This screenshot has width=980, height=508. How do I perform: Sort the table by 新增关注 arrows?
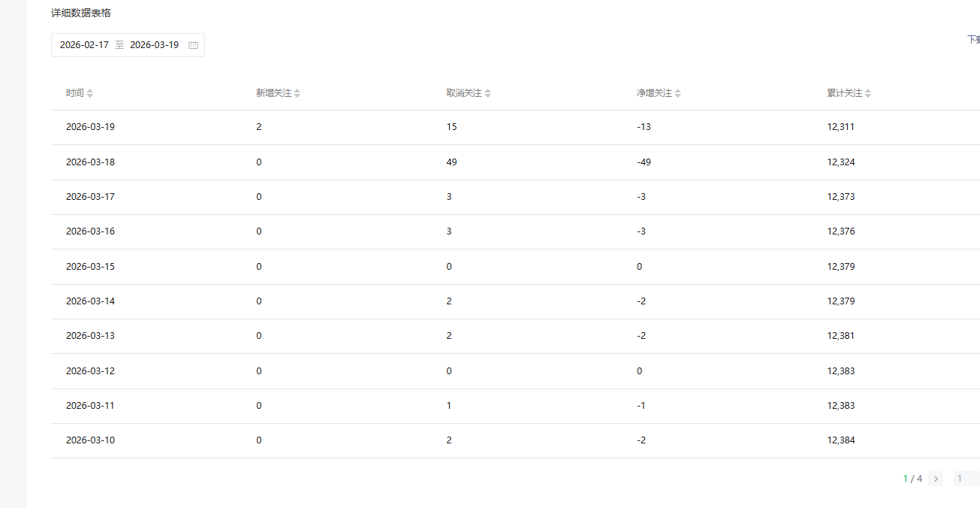coord(297,93)
